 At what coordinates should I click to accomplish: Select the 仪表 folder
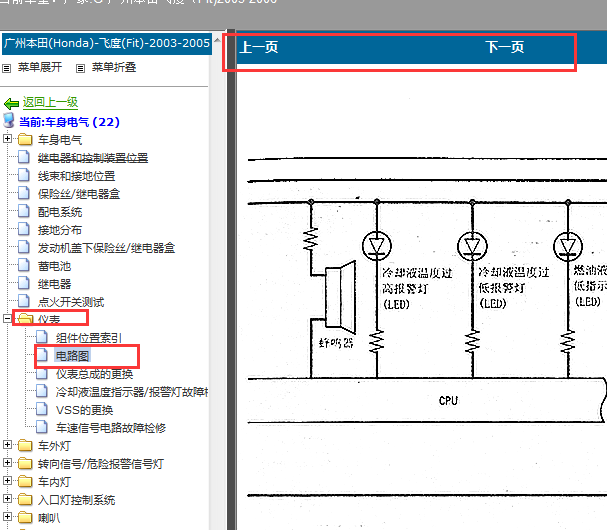coord(49,320)
